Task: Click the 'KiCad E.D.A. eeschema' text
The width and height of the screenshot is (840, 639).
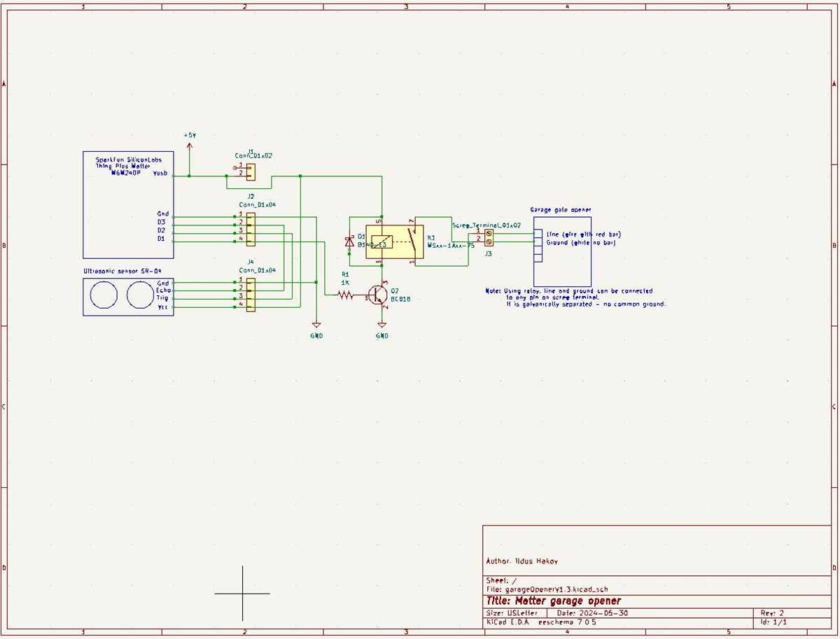Action: [x=541, y=622]
